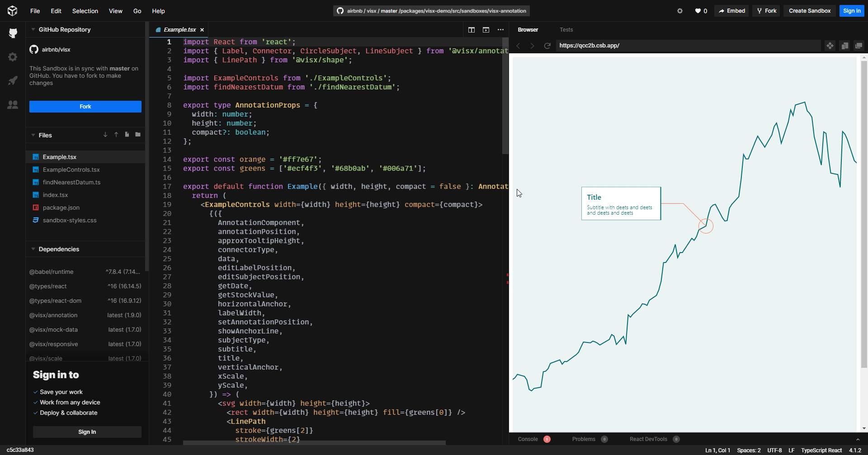Open preview in a new window
The height and width of the screenshot is (455, 868).
tap(859, 46)
